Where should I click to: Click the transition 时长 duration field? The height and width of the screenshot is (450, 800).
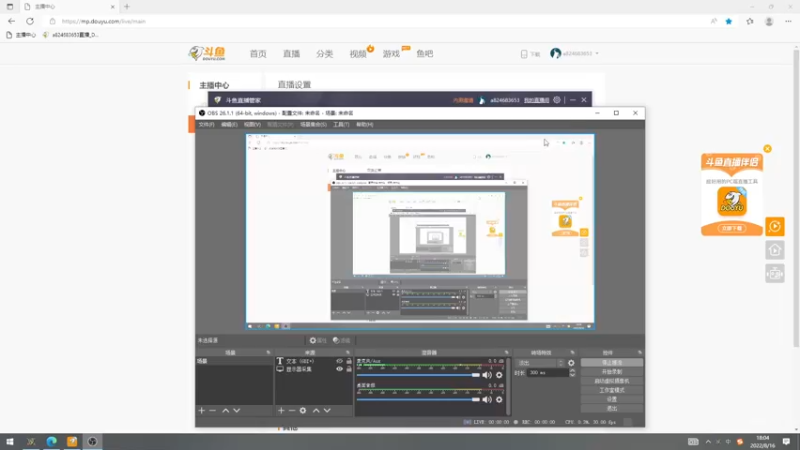click(547, 373)
